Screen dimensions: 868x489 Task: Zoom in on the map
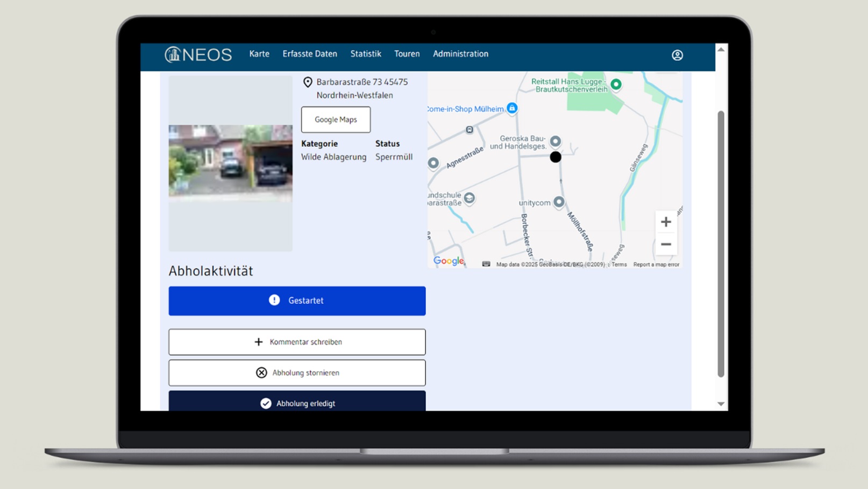[666, 222]
